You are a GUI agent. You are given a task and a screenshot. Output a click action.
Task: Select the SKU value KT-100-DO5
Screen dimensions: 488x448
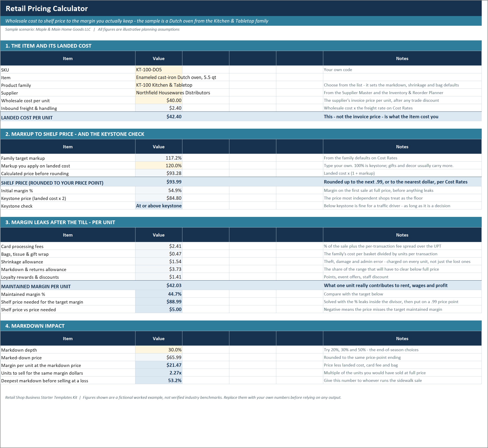tap(158, 70)
